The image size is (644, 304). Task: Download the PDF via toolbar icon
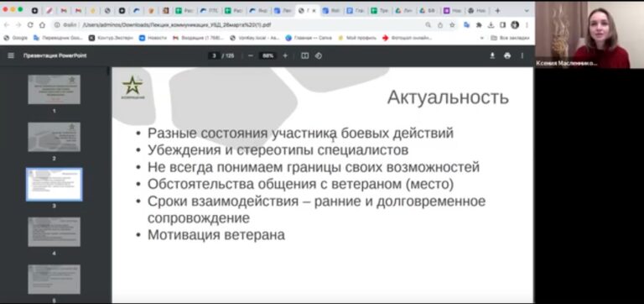pyautogui.click(x=492, y=55)
